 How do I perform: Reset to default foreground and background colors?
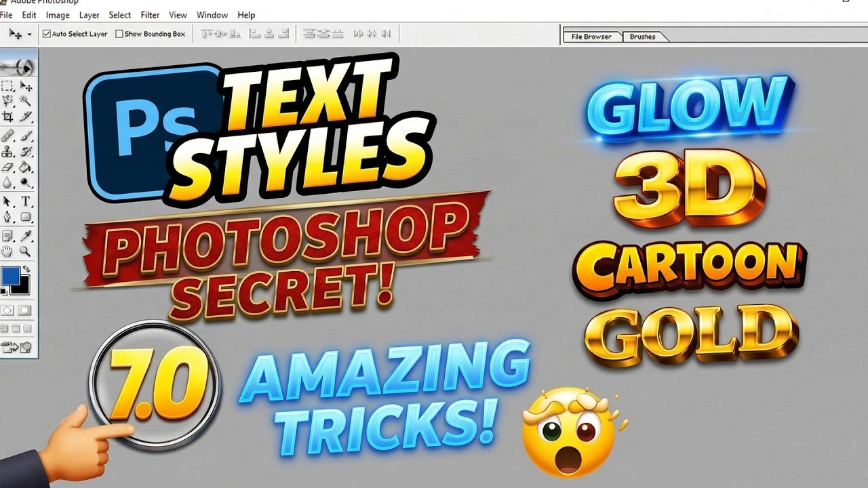(x=4, y=292)
